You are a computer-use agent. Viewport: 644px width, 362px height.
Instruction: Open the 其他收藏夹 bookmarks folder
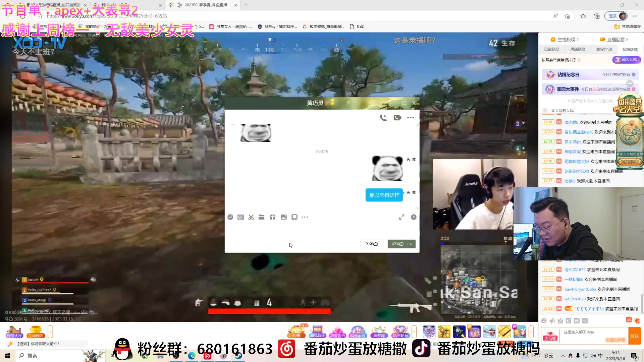(627, 26)
